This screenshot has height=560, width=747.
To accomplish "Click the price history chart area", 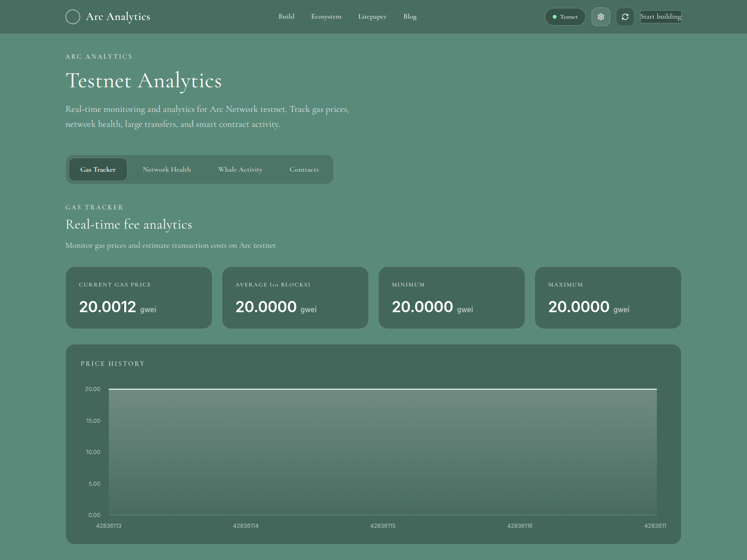I will [383, 452].
